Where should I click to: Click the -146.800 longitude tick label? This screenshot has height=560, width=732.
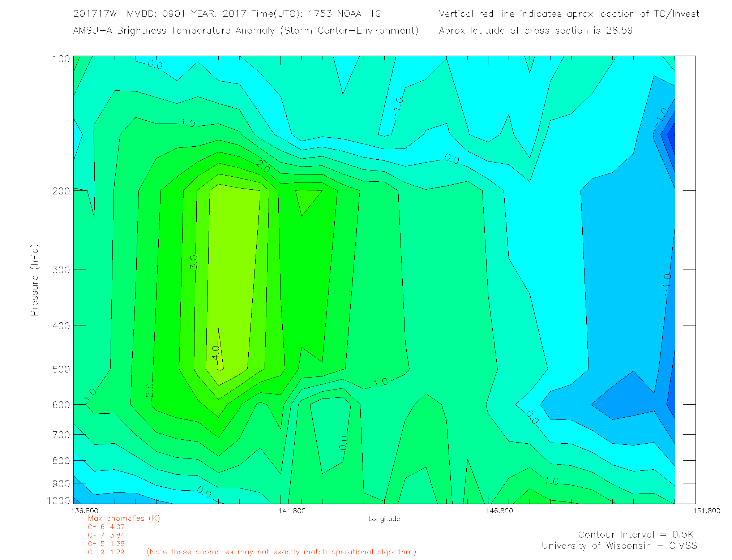click(496, 511)
